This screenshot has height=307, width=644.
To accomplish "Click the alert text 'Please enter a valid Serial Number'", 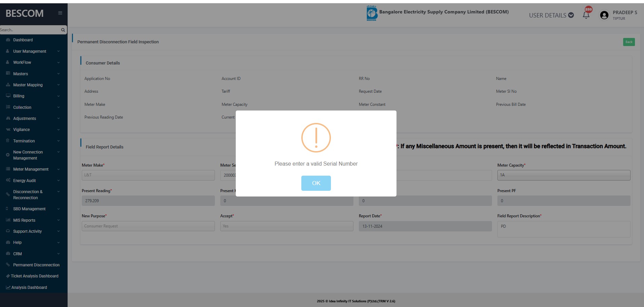I will point(316,164).
